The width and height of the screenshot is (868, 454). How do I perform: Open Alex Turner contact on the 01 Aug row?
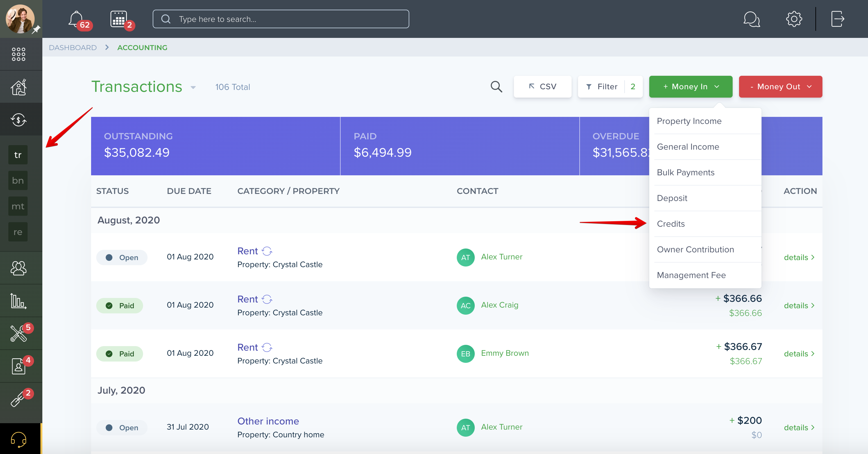click(501, 257)
